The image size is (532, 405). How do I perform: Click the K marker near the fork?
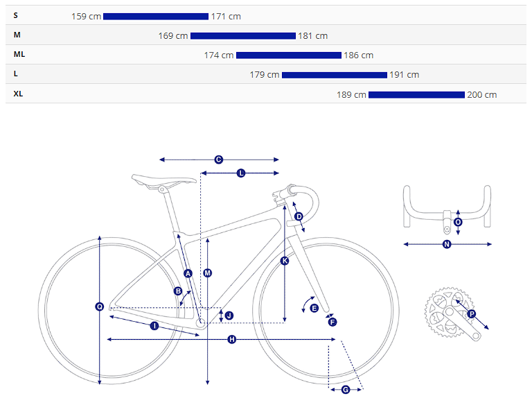(285, 261)
